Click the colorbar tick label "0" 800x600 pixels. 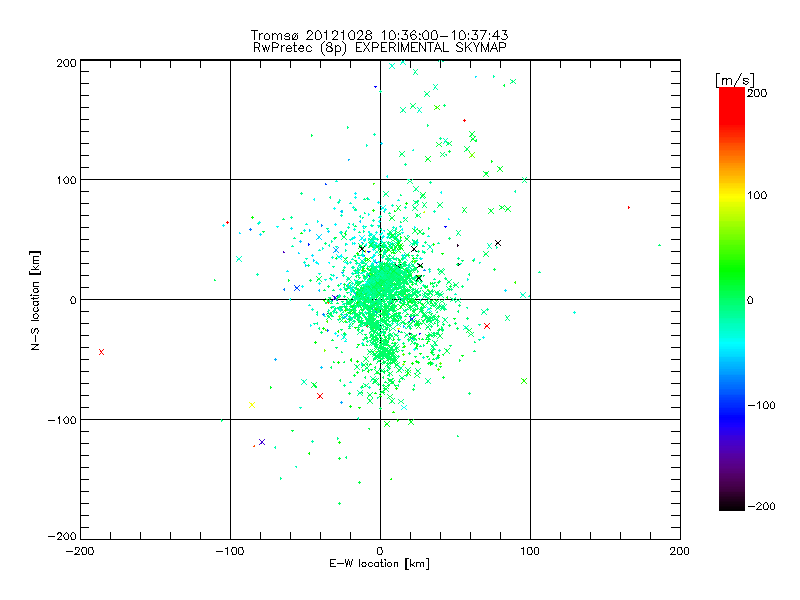point(750,301)
